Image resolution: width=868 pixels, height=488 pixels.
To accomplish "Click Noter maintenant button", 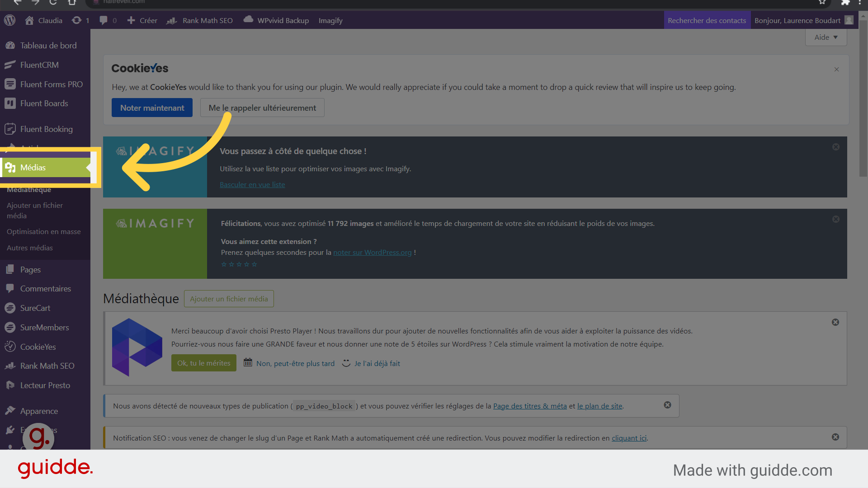I will [x=152, y=108].
